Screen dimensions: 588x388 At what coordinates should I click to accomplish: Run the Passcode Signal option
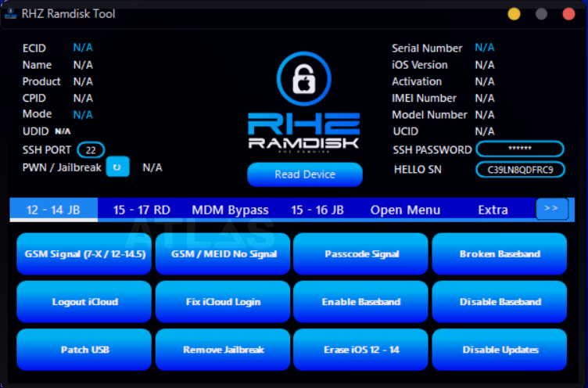tap(361, 254)
